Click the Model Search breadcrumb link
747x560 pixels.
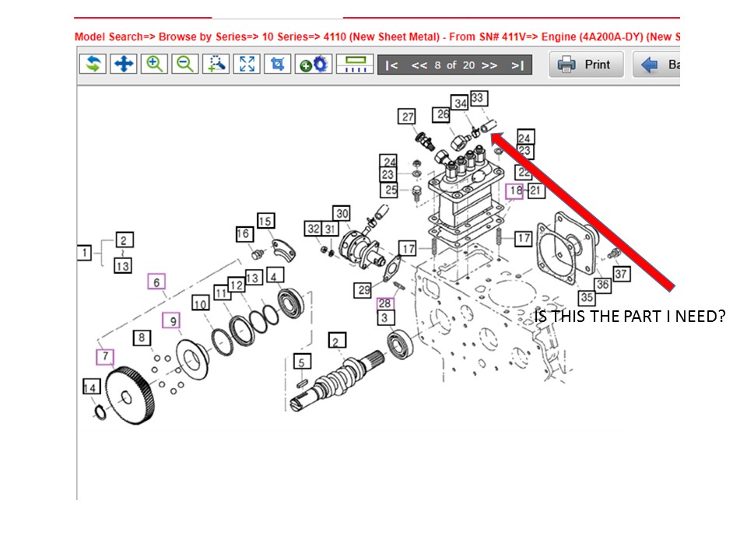[108, 37]
